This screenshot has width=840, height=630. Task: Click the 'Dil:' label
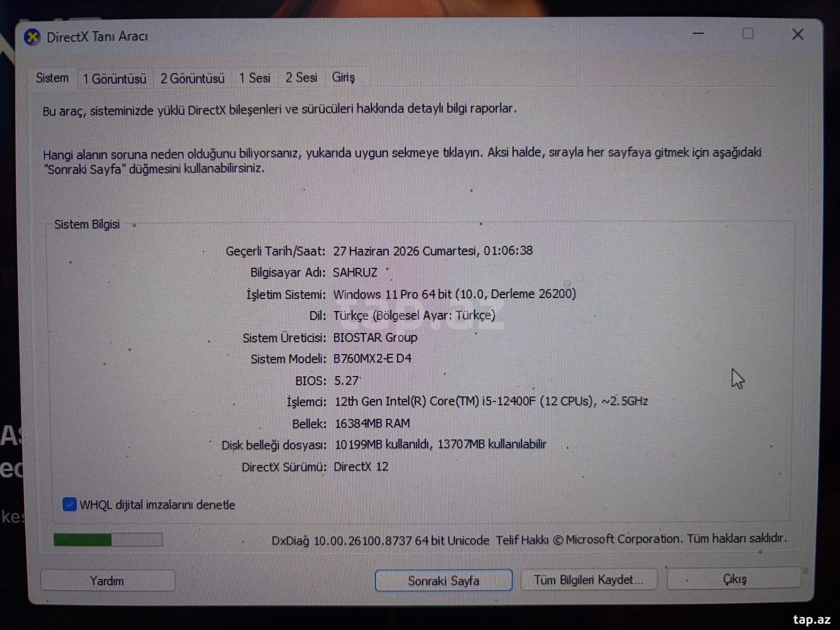point(318,316)
